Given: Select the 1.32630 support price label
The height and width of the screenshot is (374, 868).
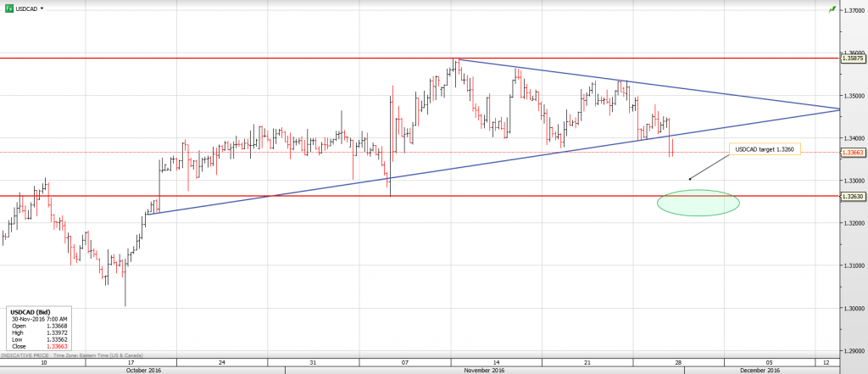Looking at the screenshot, I should point(853,196).
